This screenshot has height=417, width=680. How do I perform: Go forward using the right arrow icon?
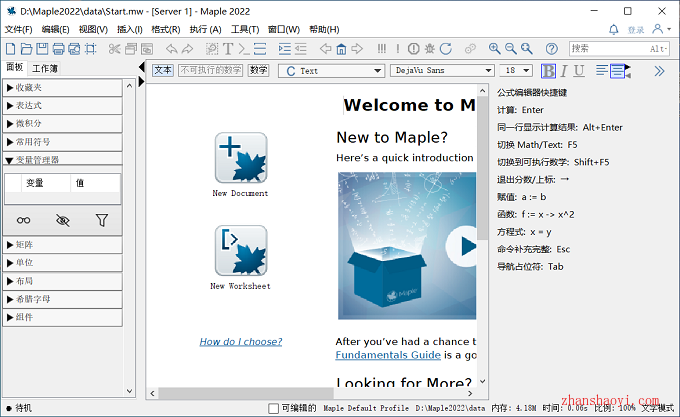pyautogui.click(x=357, y=49)
